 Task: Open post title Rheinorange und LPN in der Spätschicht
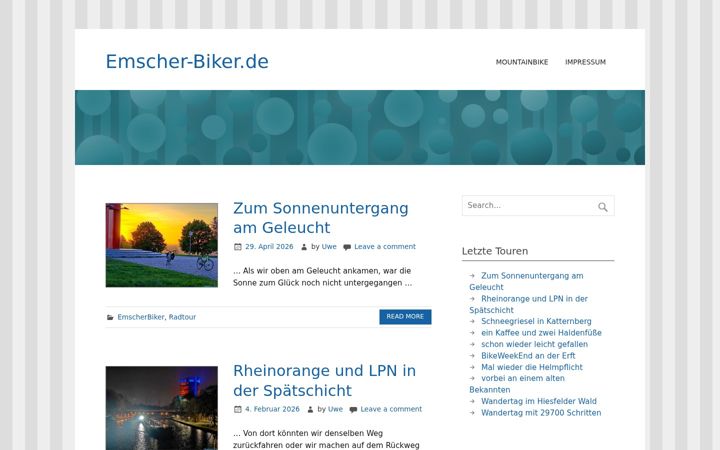click(x=324, y=381)
